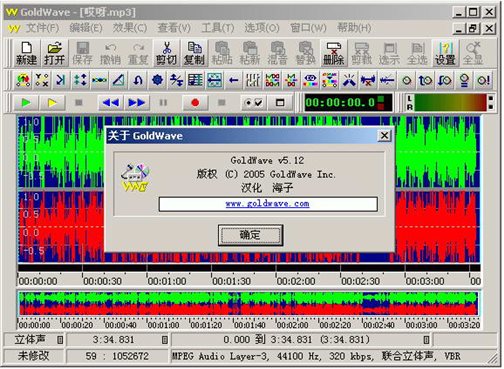This screenshot has height=369, width=504.
Task: Click the 重复 (Redo) toolbar icon
Action: [x=138, y=53]
